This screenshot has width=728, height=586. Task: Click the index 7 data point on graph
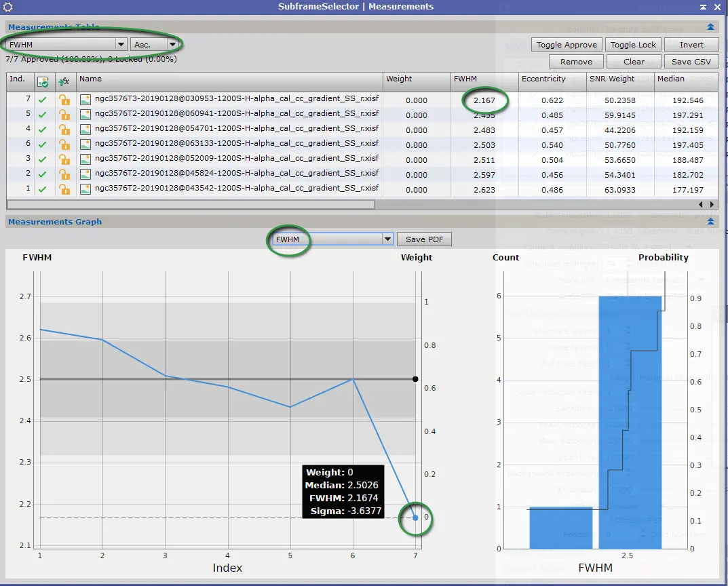click(x=415, y=517)
